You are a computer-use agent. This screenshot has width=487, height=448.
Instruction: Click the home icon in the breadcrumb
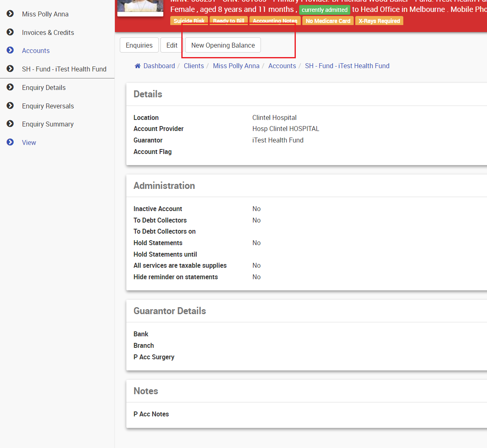pyautogui.click(x=137, y=66)
